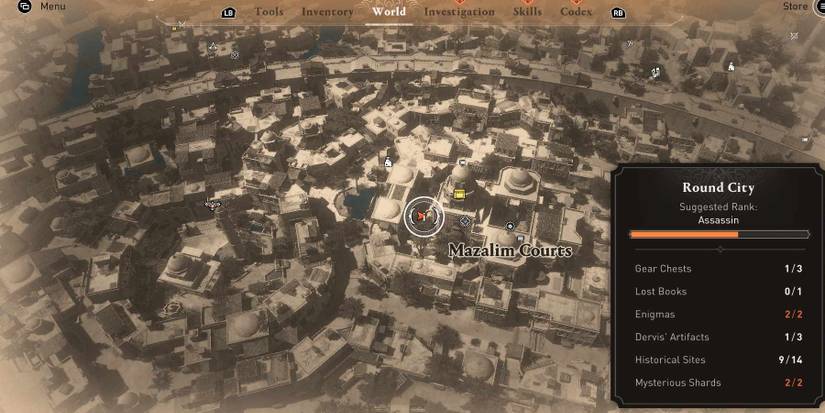The image size is (825, 413).
Task: Switch to the Inventory tab
Action: (327, 11)
